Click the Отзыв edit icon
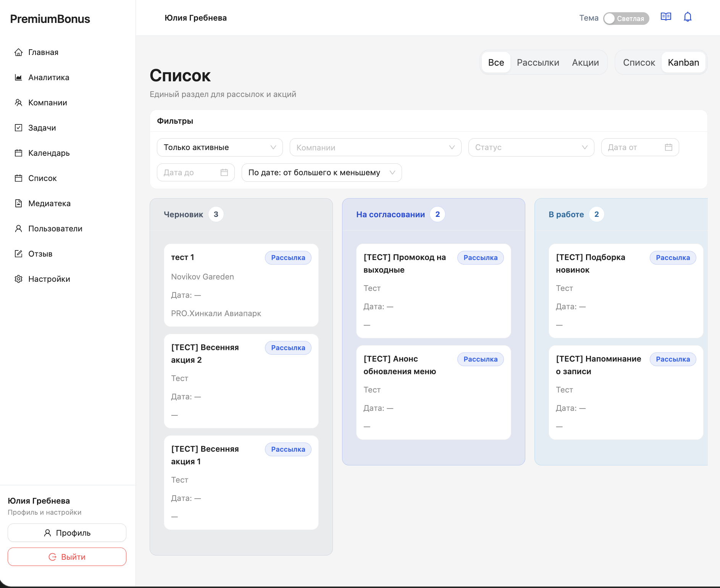The width and height of the screenshot is (720, 588). 18,254
